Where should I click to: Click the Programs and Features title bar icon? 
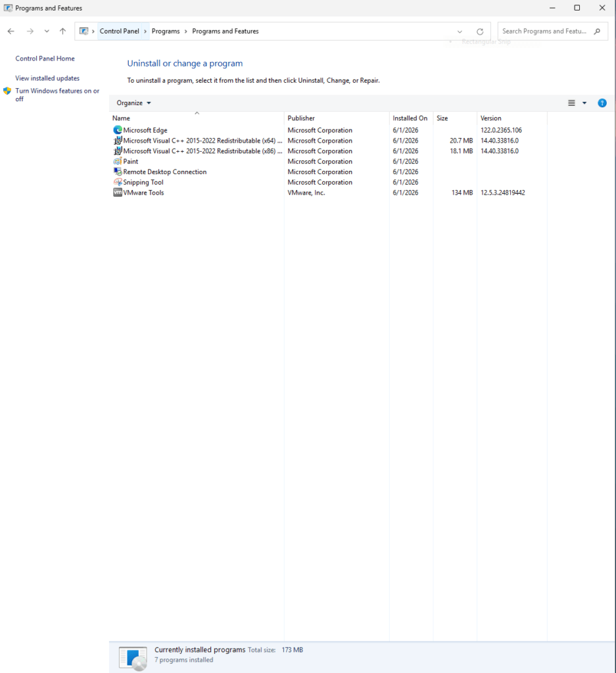8,8
